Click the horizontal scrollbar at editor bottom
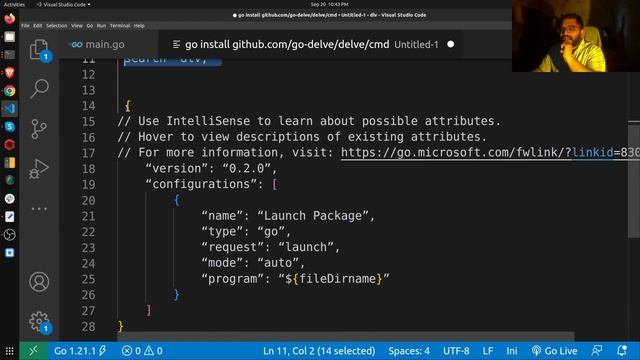This screenshot has width=640, height=360. pyautogui.click(x=346, y=336)
